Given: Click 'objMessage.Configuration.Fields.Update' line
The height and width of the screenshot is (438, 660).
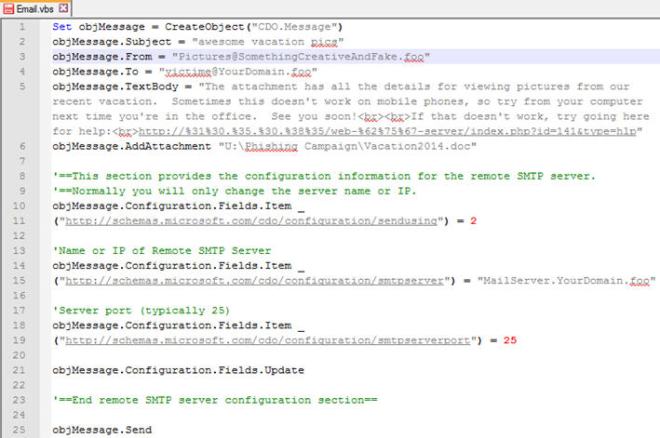Looking at the screenshot, I should coord(178,370).
